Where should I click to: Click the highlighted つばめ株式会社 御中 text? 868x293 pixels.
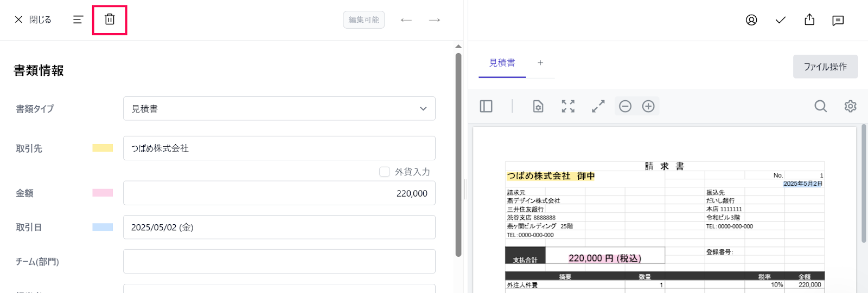point(551,176)
